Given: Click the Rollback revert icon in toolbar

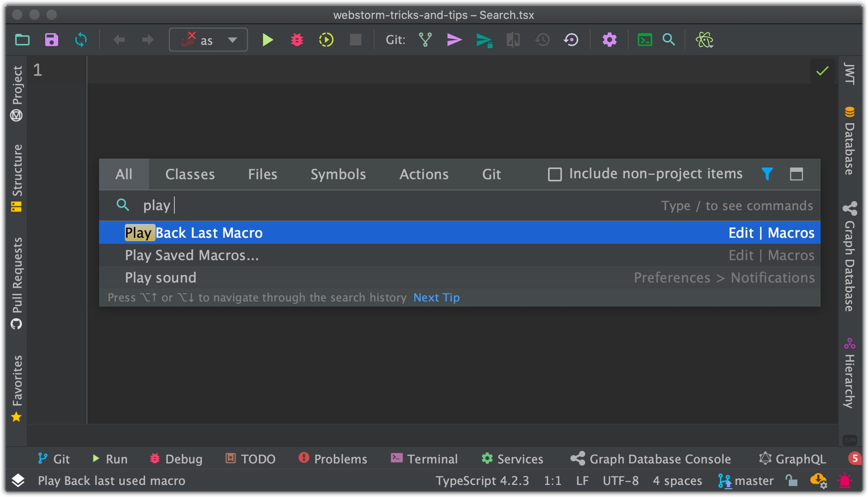Looking at the screenshot, I should (x=571, y=40).
